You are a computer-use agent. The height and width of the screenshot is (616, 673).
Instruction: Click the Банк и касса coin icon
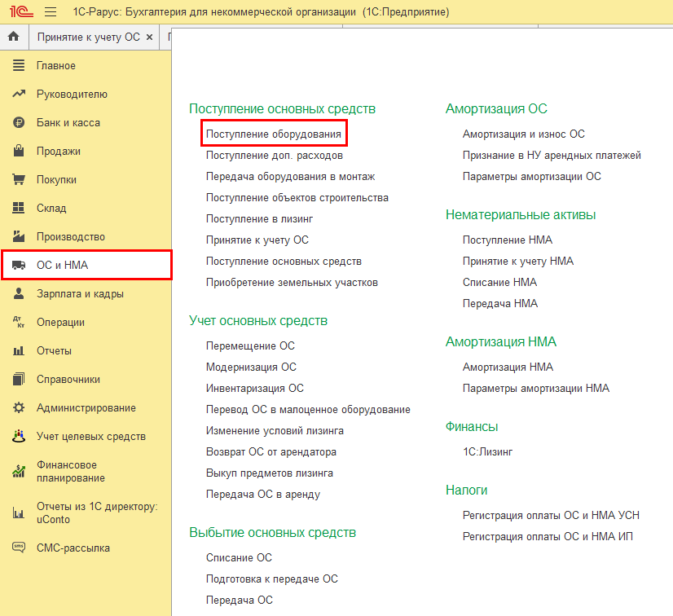click(x=19, y=123)
